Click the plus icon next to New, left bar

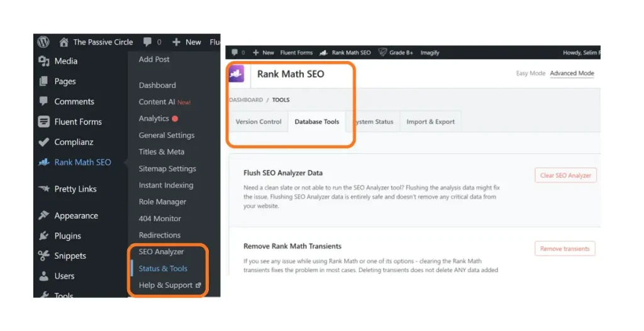(x=176, y=42)
